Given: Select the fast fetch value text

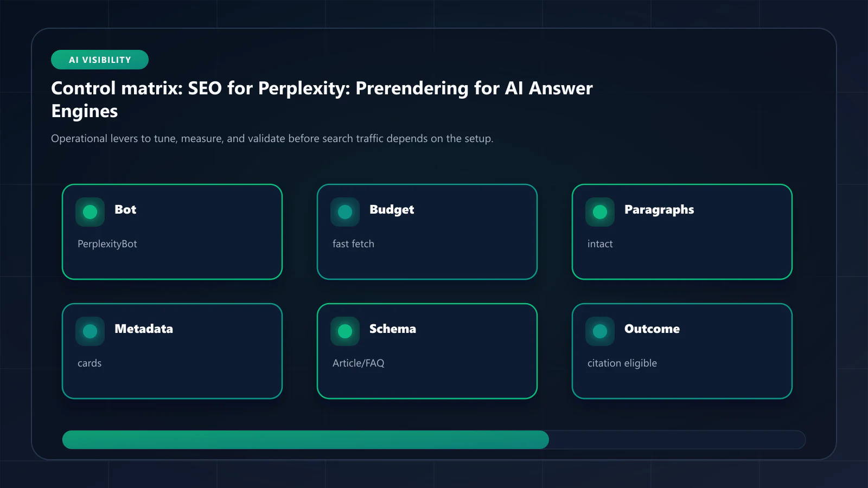Looking at the screenshot, I should click(x=353, y=244).
